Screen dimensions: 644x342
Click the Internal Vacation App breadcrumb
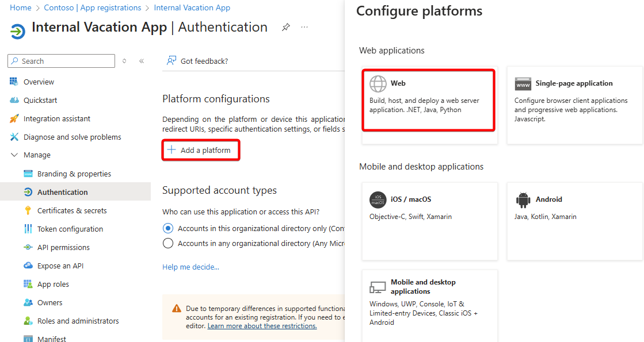pyautogui.click(x=192, y=8)
